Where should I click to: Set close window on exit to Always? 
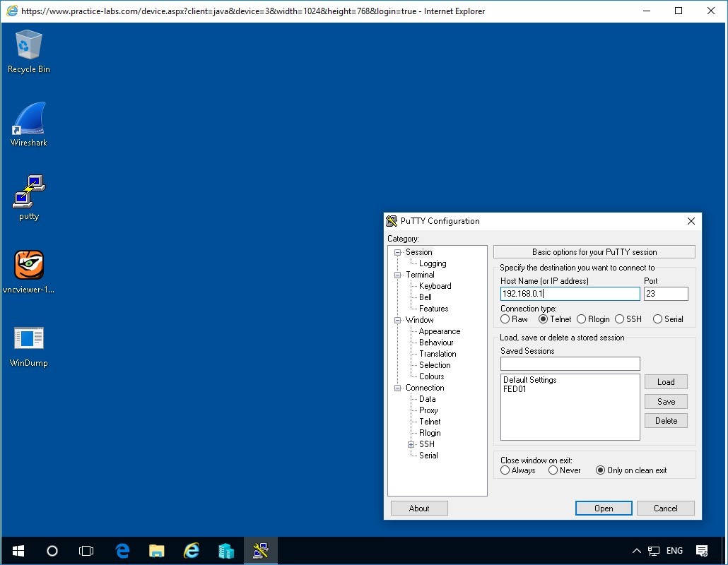tap(517, 470)
